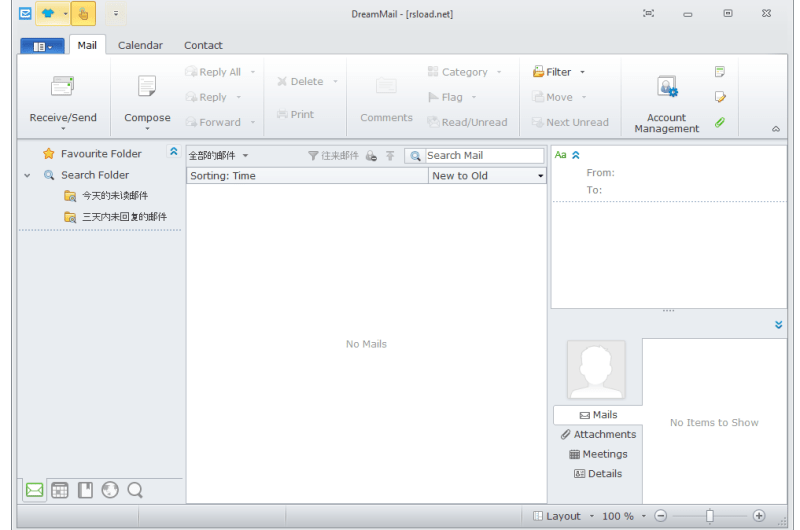
Task: Click the green paperclip icon in ribbon
Action: [x=720, y=122]
